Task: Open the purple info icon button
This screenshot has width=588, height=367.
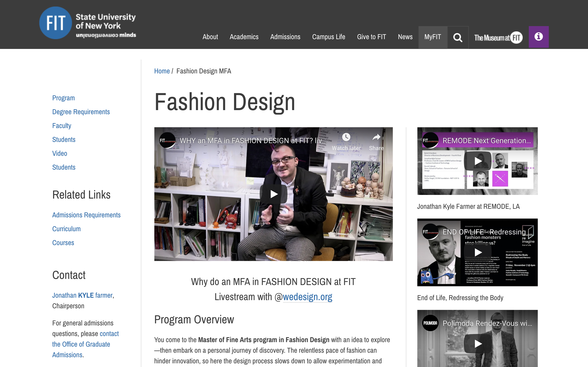Action: tap(538, 37)
